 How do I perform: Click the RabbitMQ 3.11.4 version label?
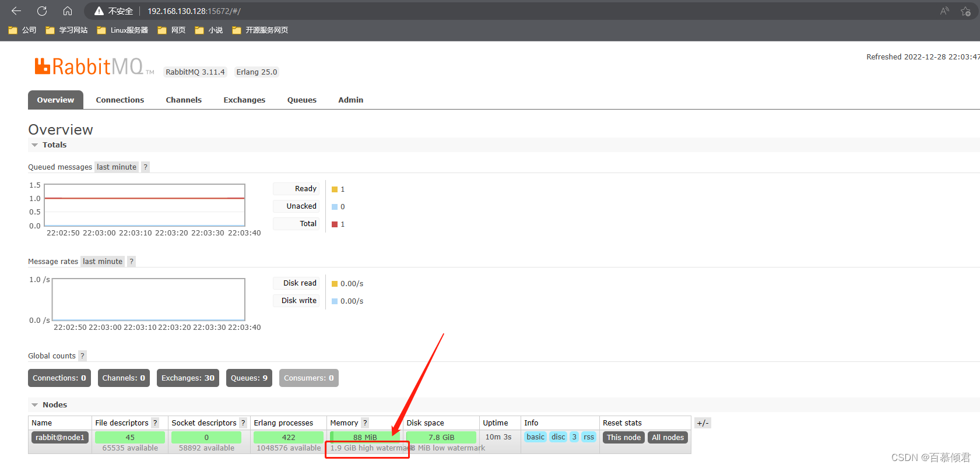point(195,72)
